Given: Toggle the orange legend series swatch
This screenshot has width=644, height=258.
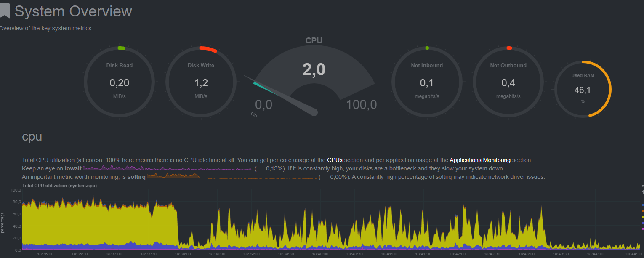Looking at the screenshot, I should 642,210.
